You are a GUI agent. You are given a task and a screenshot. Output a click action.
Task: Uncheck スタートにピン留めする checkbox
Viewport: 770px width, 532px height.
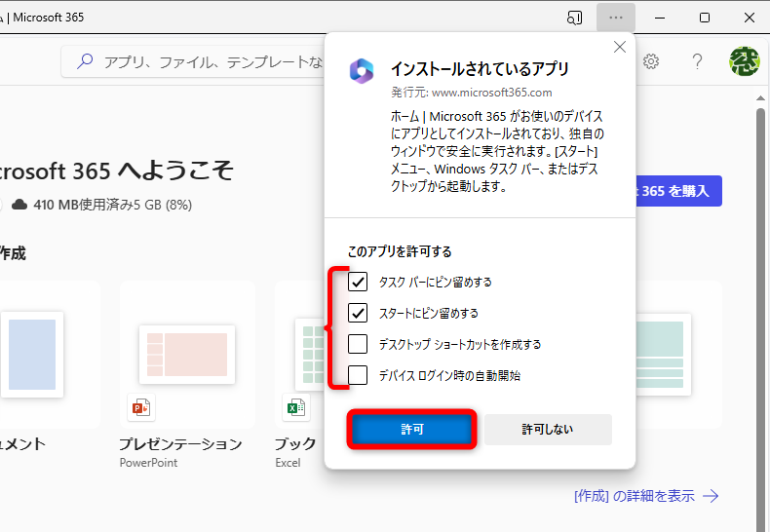358,313
